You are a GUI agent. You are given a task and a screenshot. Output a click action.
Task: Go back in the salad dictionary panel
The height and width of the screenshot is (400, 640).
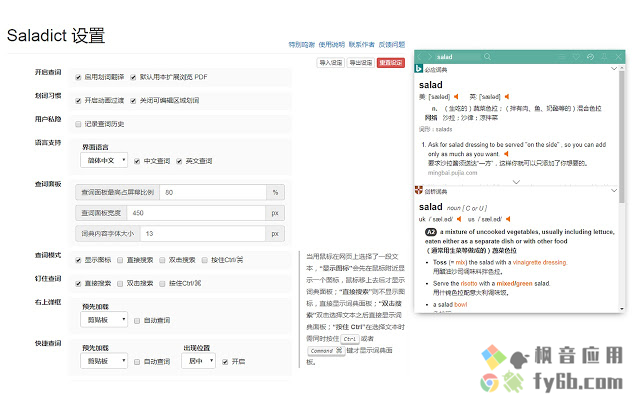pos(420,57)
